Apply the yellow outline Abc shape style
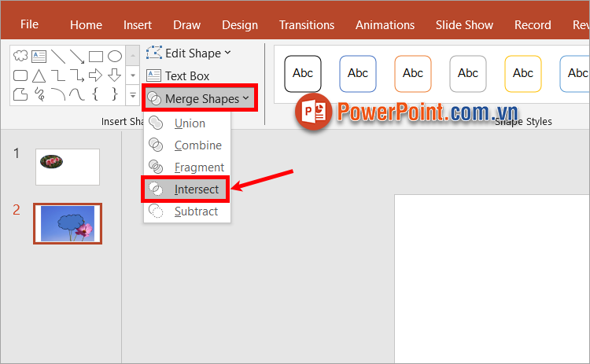Screen dimensions: 590x364 tap(523, 74)
